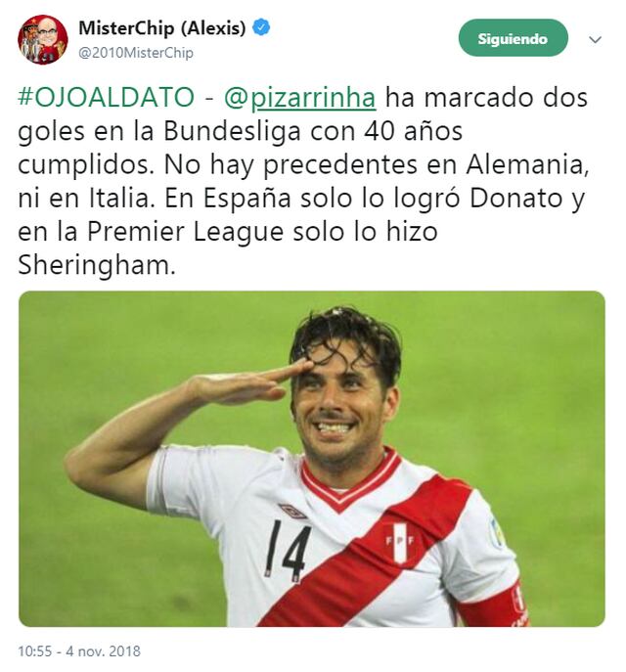Click the word Sheringham in tweet text
The image size is (626, 672).
(97, 265)
